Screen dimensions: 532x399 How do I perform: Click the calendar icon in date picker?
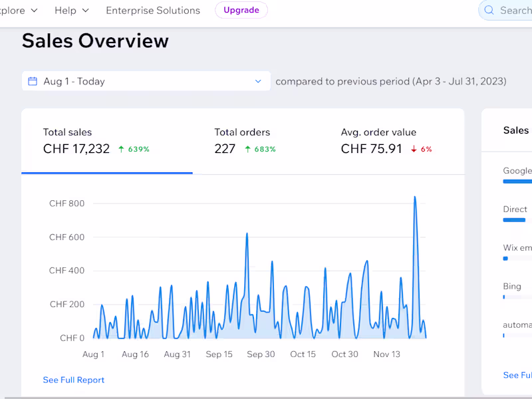tap(33, 81)
